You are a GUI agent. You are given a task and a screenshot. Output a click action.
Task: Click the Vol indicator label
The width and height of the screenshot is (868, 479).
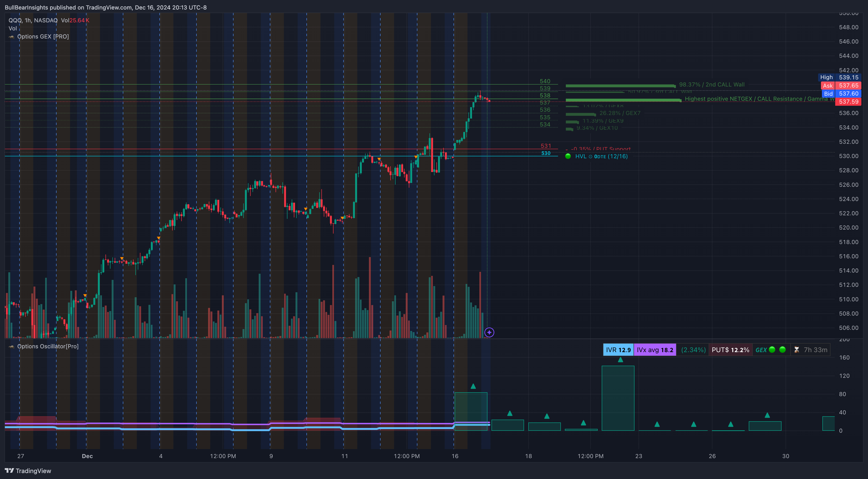(x=12, y=28)
